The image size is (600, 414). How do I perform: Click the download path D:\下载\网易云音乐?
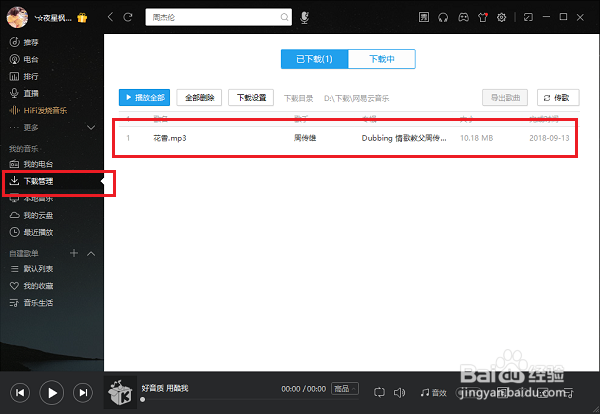356,98
